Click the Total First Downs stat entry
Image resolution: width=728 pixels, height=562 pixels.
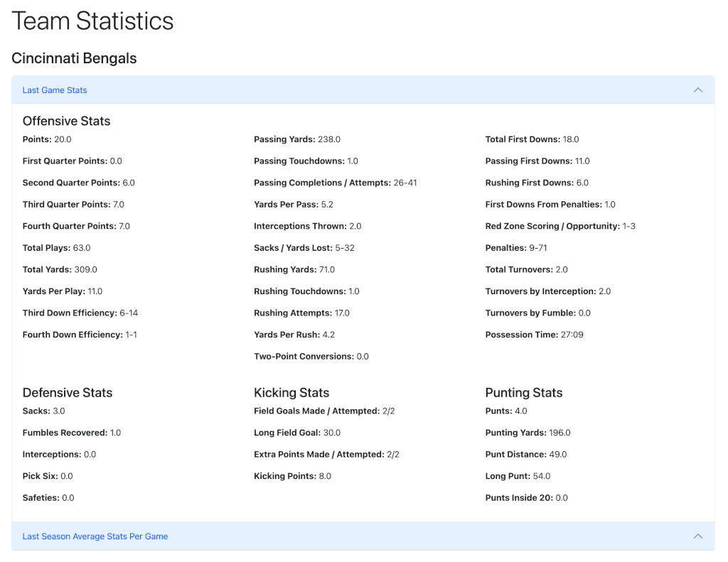[x=534, y=139]
